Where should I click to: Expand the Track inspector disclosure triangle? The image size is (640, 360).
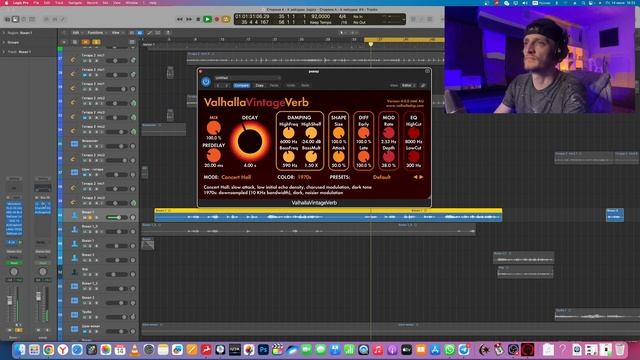4,52
